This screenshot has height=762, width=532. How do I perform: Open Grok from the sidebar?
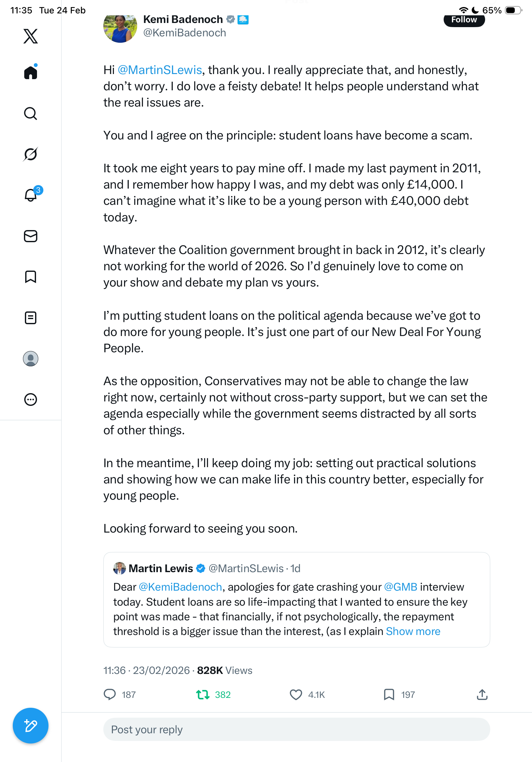(x=31, y=154)
